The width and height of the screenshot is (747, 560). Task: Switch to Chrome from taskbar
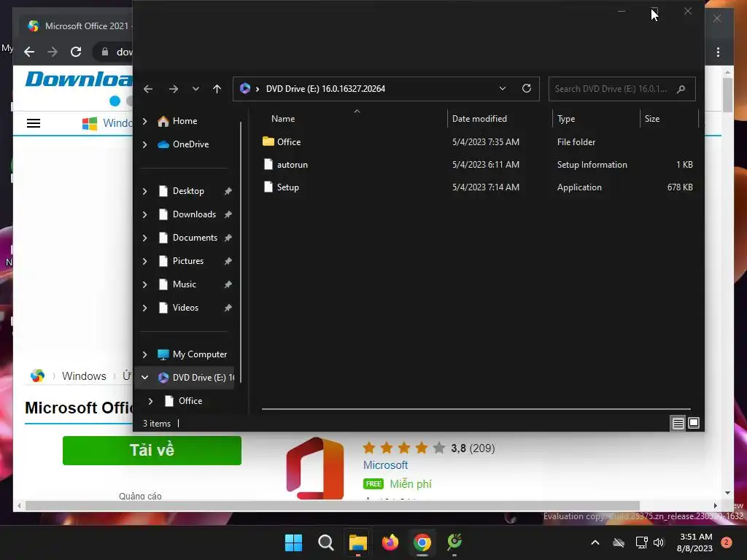pos(422,542)
